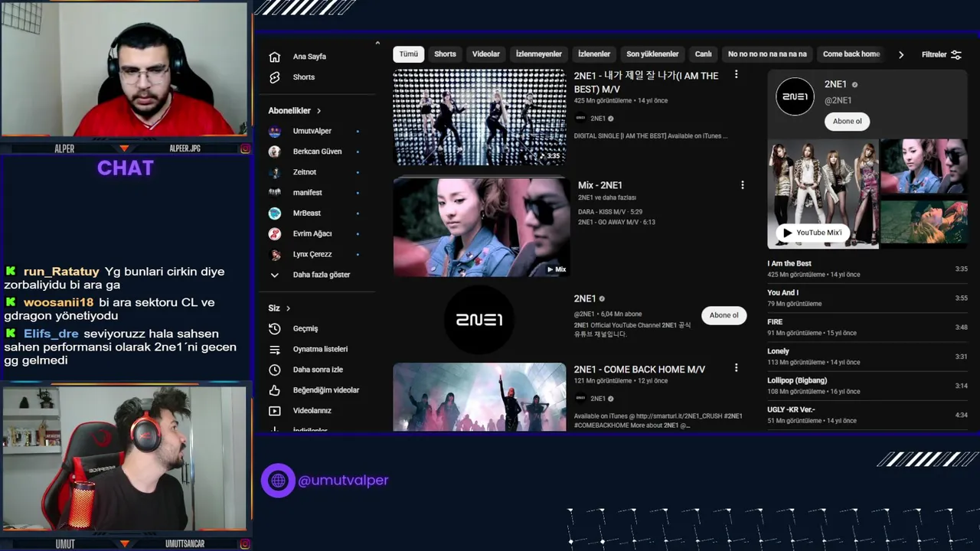Select the Tümü filter chip
Image resolution: width=980 pixels, height=551 pixels.
(409, 54)
